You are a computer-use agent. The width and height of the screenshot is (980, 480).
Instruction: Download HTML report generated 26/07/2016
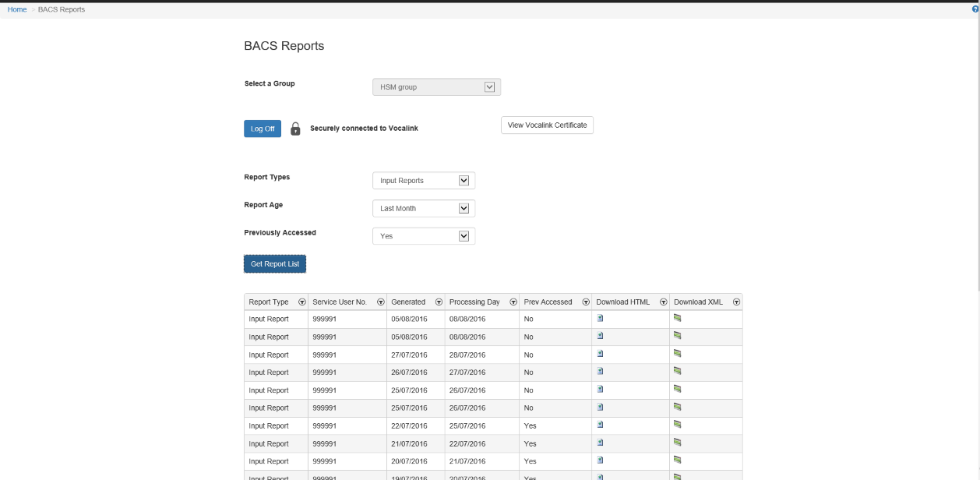click(x=600, y=372)
